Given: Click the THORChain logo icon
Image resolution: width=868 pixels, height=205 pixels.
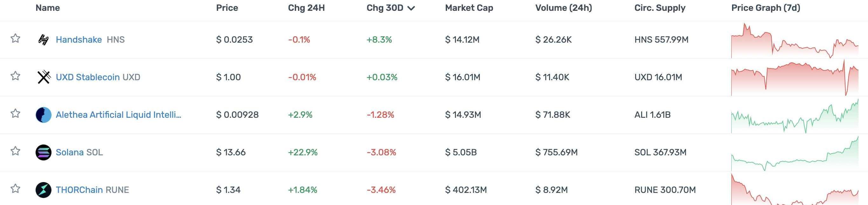Looking at the screenshot, I should (44, 190).
